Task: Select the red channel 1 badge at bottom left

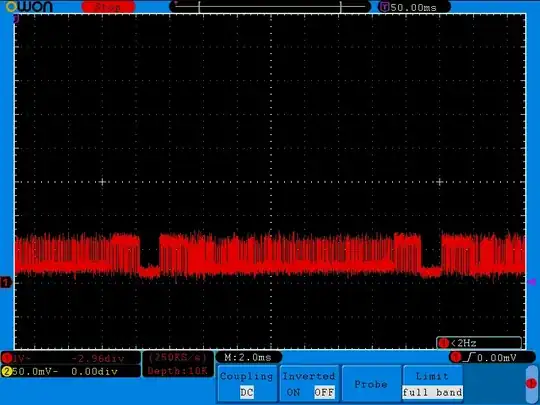Action: click(6, 359)
